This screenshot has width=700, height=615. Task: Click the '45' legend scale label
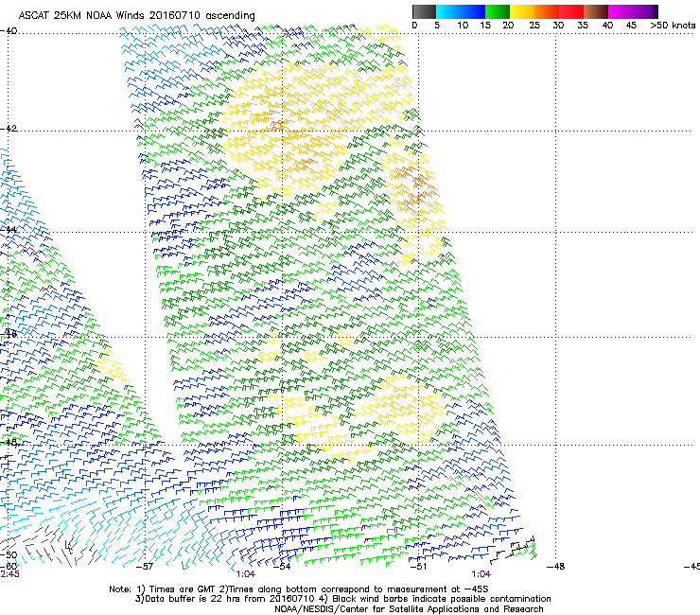pyautogui.click(x=631, y=26)
